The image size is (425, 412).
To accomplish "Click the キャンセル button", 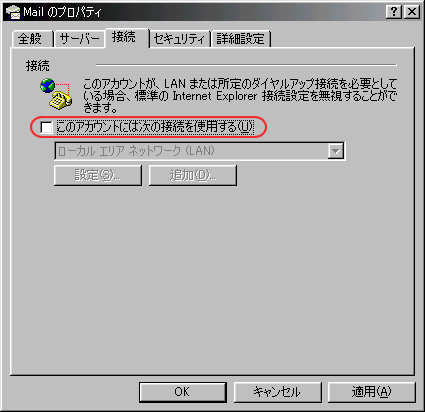I will click(277, 392).
